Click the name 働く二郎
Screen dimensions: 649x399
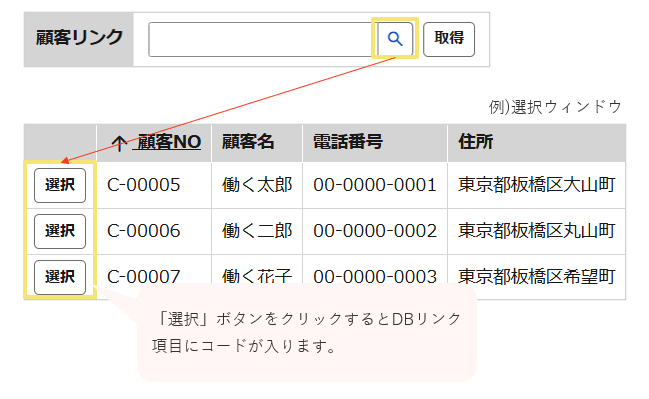click(257, 231)
